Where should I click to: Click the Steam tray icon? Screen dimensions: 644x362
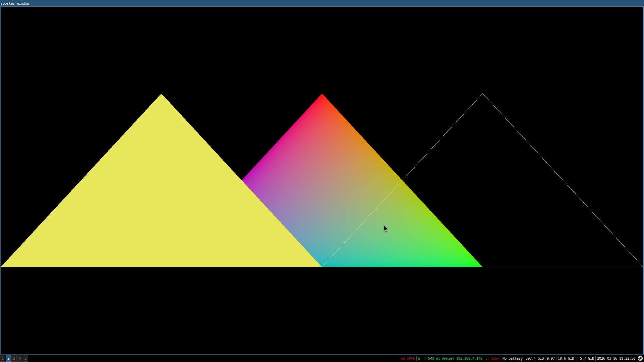tap(640, 358)
